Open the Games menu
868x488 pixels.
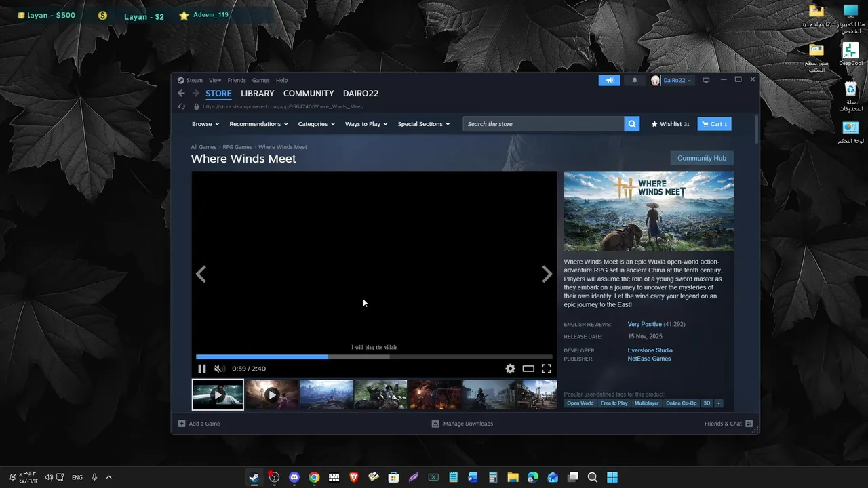pos(261,80)
